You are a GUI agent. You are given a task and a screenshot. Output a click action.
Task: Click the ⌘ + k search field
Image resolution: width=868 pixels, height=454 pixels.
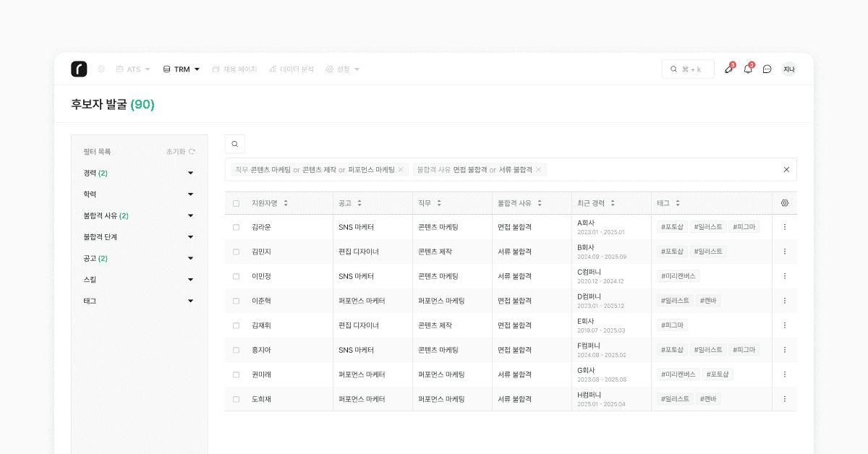click(687, 69)
